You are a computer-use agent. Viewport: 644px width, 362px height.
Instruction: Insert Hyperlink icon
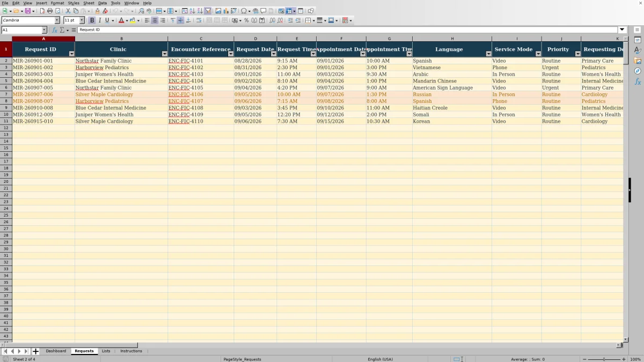[x=255, y=11]
